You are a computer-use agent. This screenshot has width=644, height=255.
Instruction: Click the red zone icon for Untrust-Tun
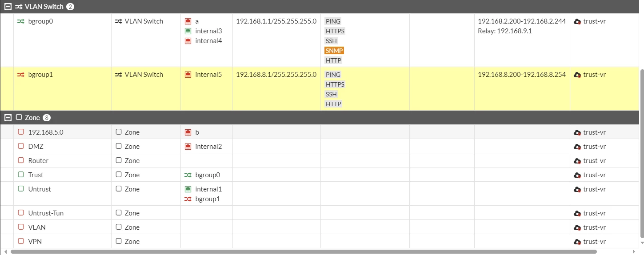[20, 213]
